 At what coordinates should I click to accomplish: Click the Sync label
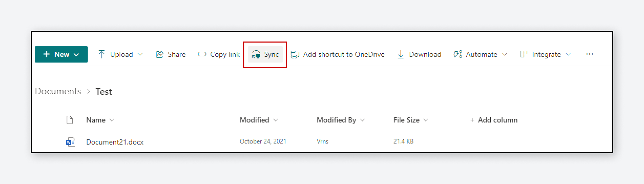(271, 54)
